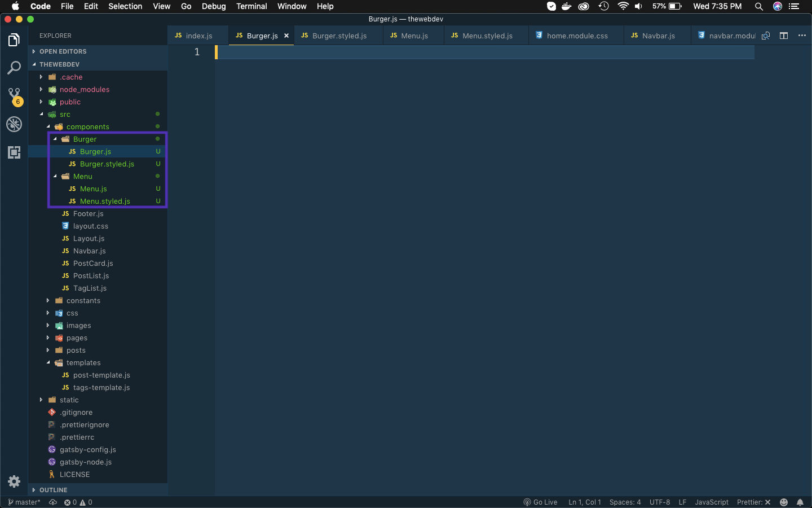This screenshot has height=508, width=812.
Task: Change file encoding UTF-8
Action: 660,502
